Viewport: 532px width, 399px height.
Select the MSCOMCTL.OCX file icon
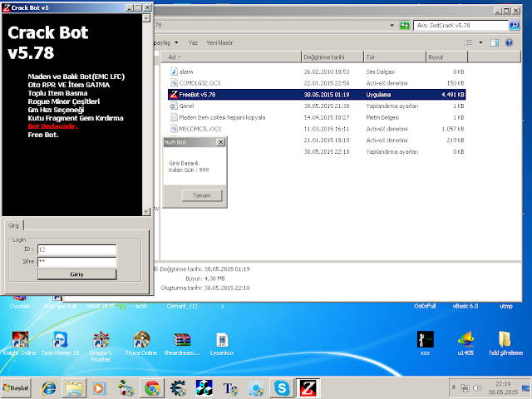click(x=174, y=129)
